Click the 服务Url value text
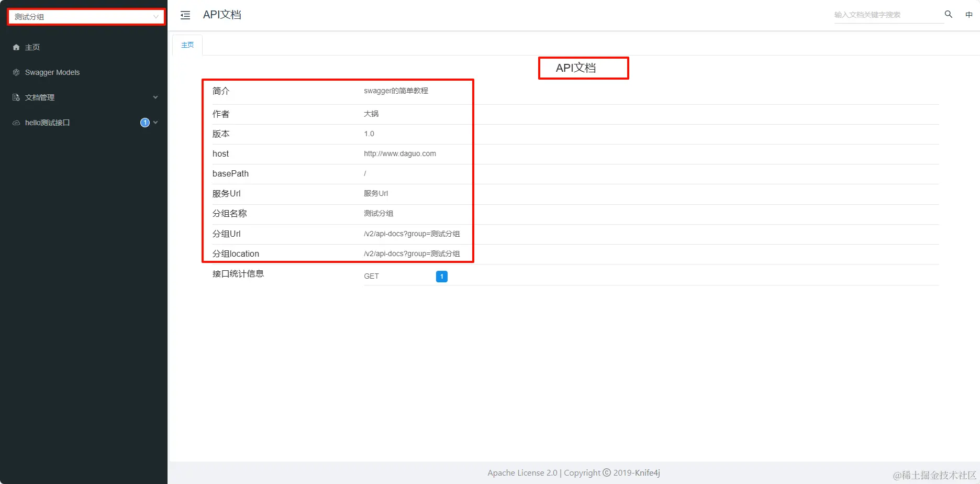The width and height of the screenshot is (980, 484). click(376, 193)
